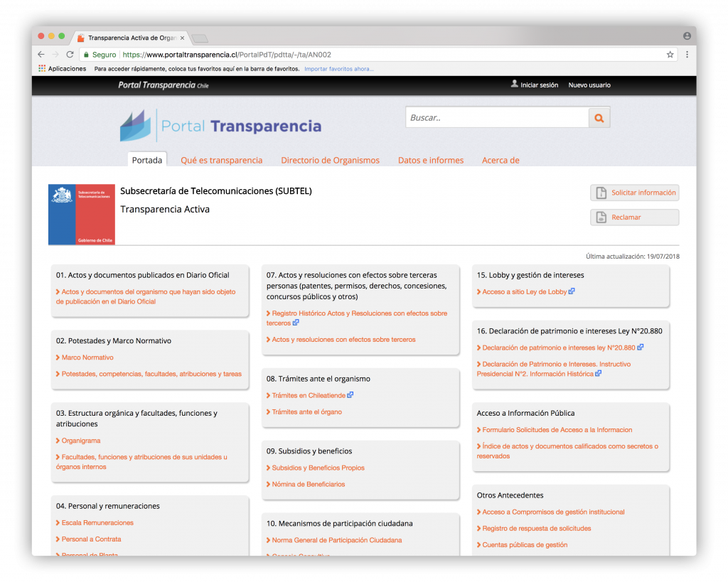Click the browser forward arrow

[x=55, y=55]
